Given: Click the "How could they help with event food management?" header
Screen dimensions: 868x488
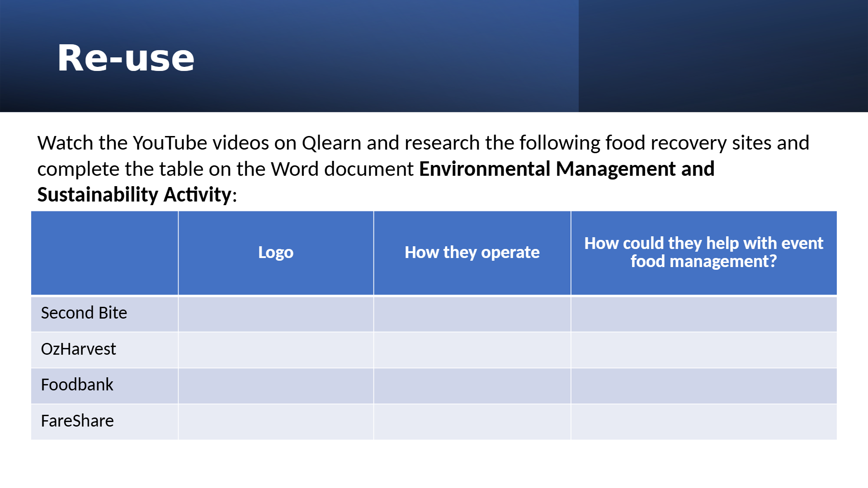Looking at the screenshot, I should (703, 252).
